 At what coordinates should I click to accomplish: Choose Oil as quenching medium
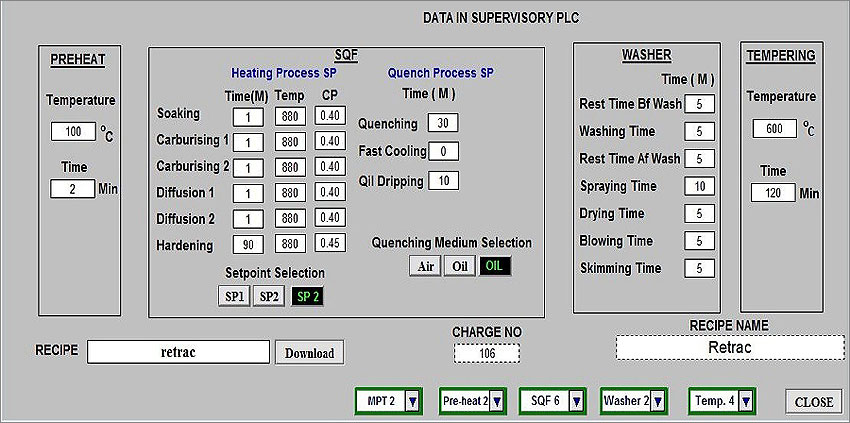[x=458, y=267]
